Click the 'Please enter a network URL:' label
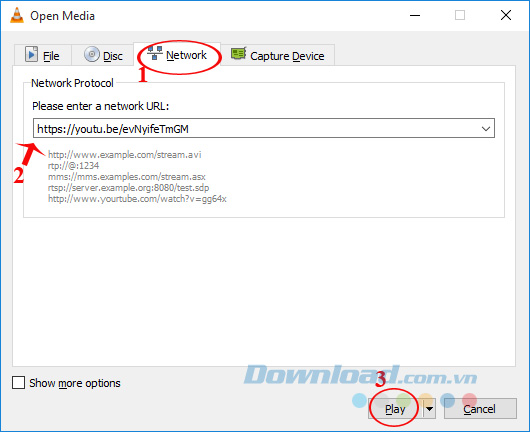The height and width of the screenshot is (432, 530). 100,106
